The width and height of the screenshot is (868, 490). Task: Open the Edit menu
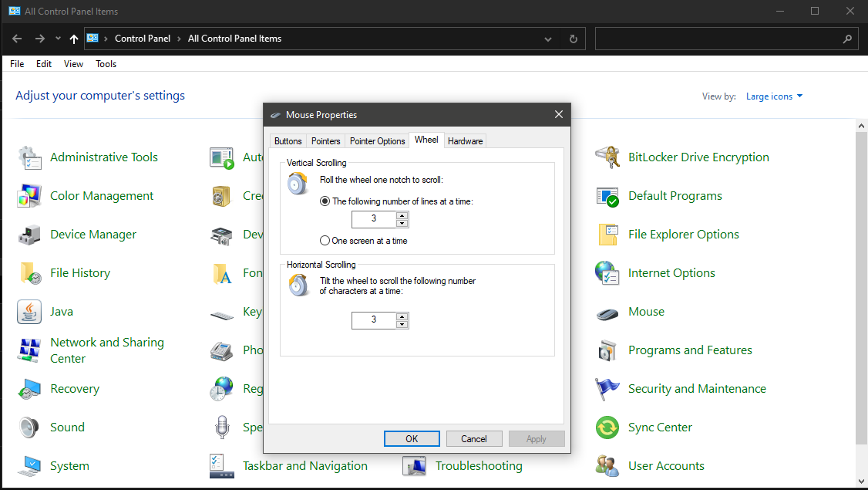[x=44, y=64]
